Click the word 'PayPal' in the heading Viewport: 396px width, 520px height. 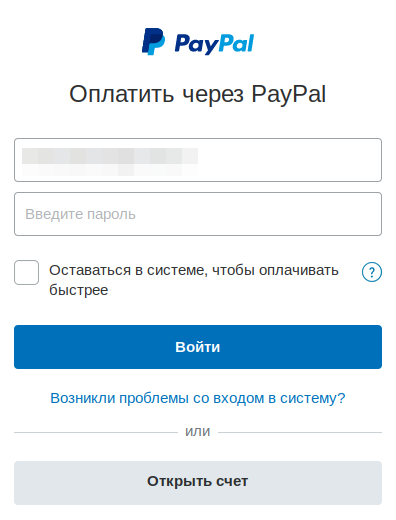tap(288, 94)
